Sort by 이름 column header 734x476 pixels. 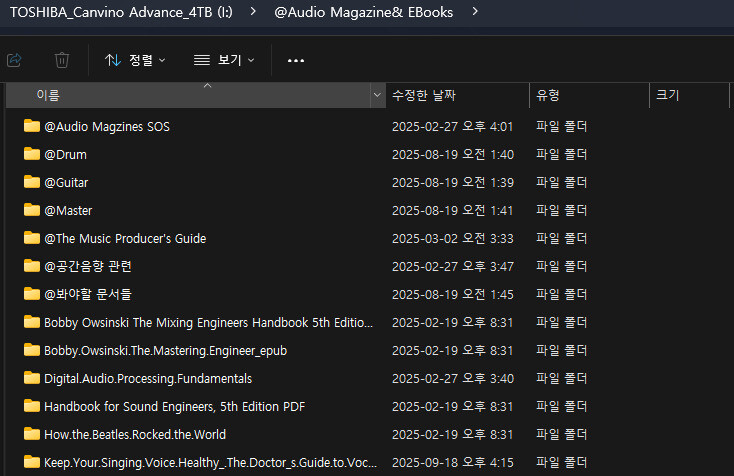click(188, 95)
